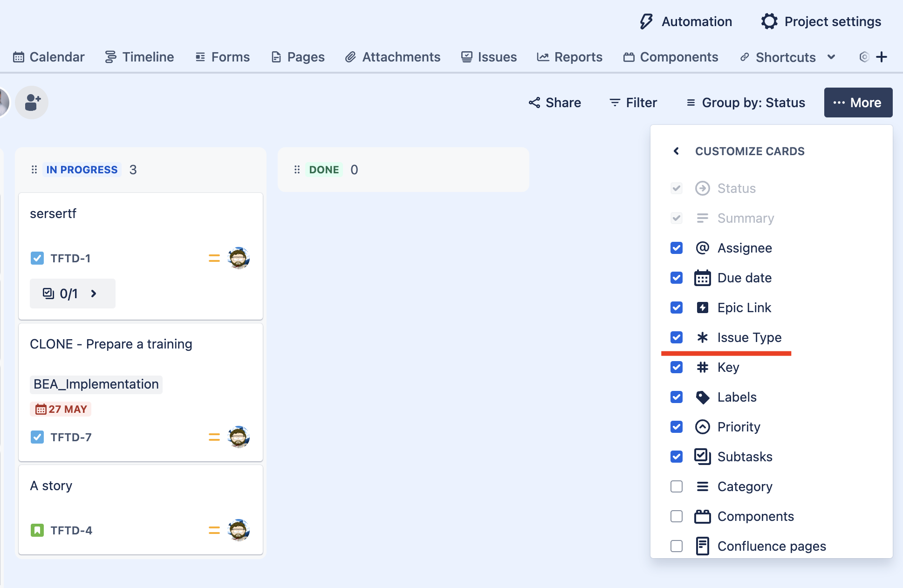Screen dimensions: 903x588
Task: Click the BEA_Implementation epic label
Action: pyautogui.click(x=96, y=384)
